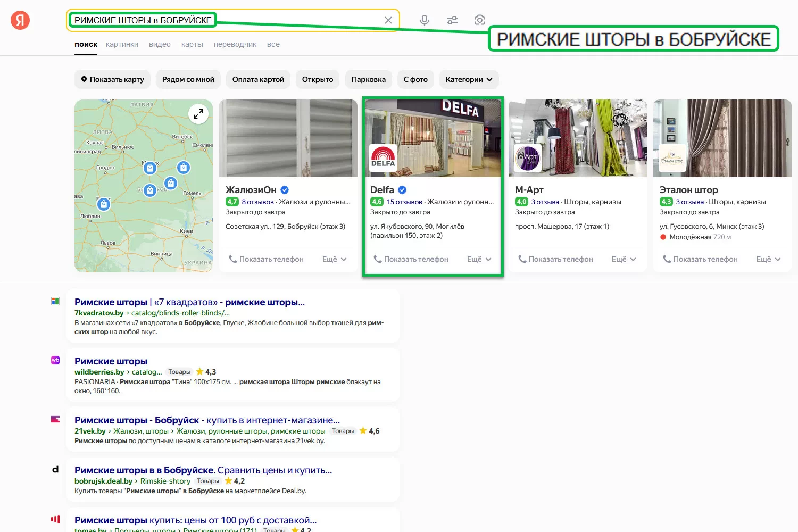Open «7 квадратов» римские шторы result
This screenshot has height=532, width=798.
point(189,302)
